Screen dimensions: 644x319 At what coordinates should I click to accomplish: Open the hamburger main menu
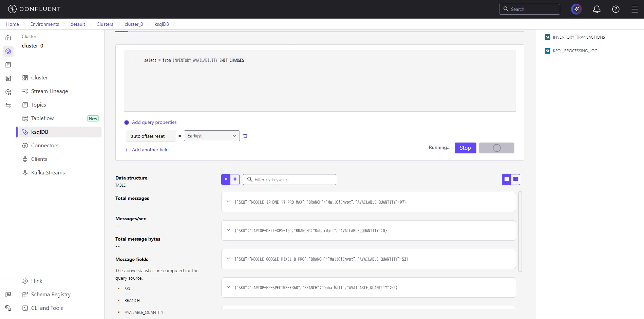tap(634, 9)
